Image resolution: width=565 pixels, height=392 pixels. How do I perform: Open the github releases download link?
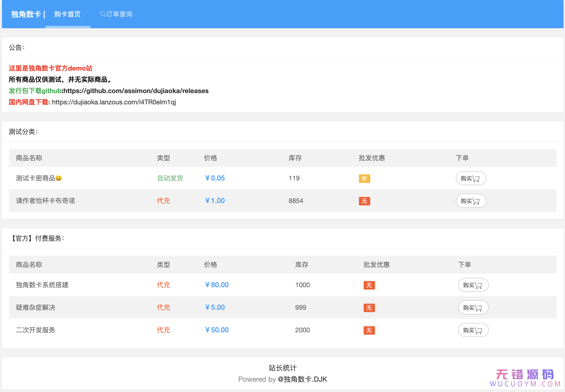point(136,91)
